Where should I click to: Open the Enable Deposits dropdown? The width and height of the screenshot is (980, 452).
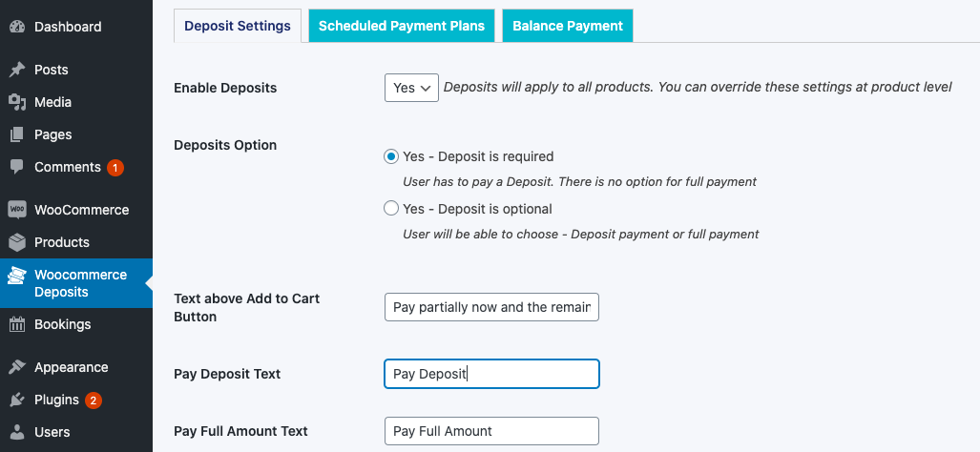pyautogui.click(x=411, y=88)
